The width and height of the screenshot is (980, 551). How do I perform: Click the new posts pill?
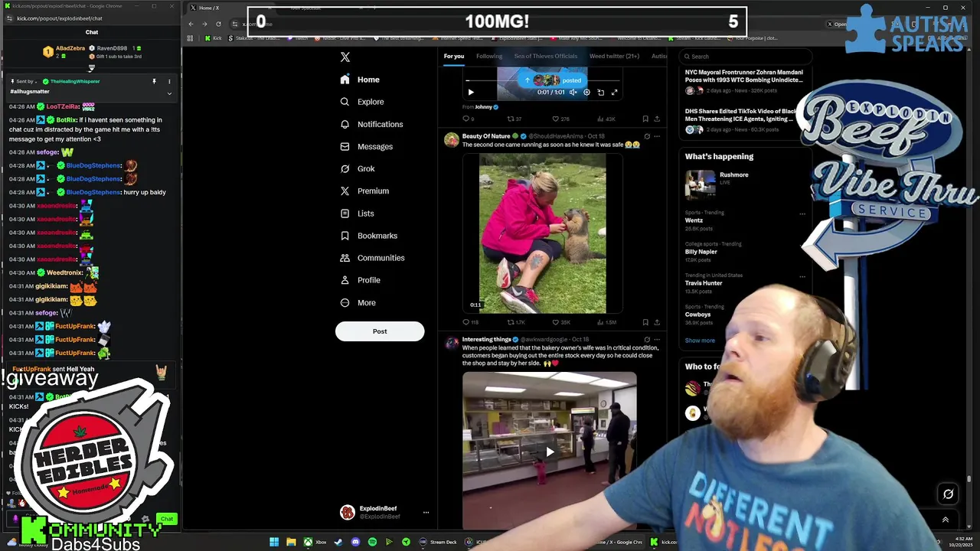point(552,80)
